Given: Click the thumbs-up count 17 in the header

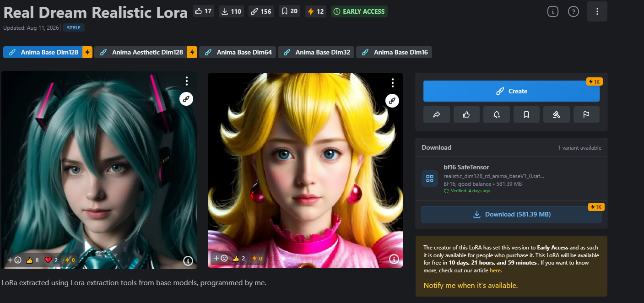Looking at the screenshot, I should (x=203, y=11).
